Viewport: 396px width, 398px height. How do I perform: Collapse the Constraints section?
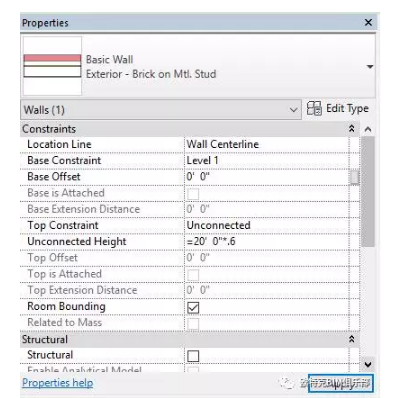[x=351, y=129]
